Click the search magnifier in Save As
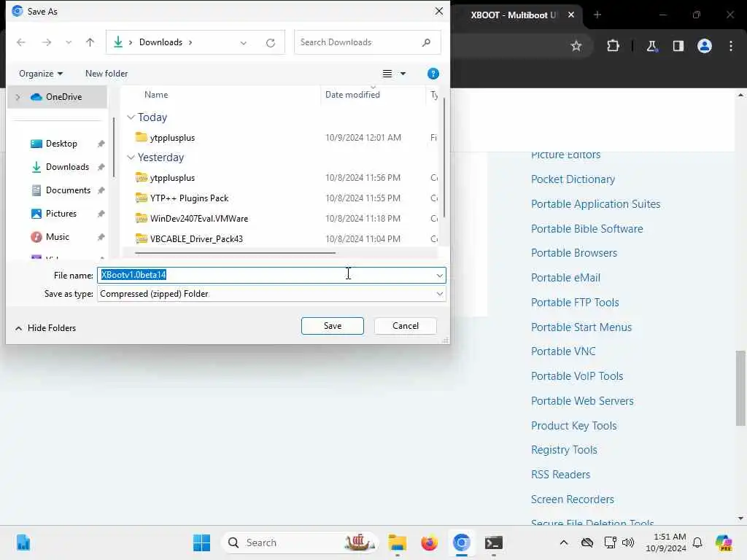The width and height of the screenshot is (747, 560). 426,42
